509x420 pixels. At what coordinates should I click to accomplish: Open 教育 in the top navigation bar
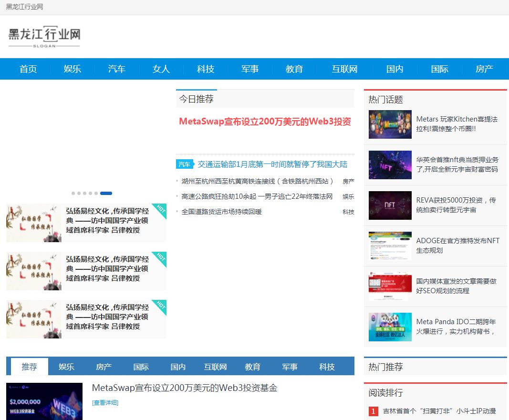(x=294, y=69)
